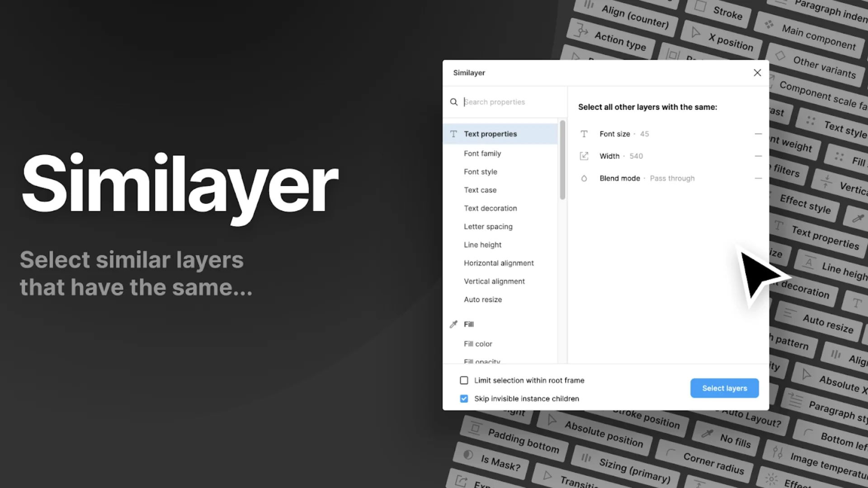Choose Fill color property
Image resolution: width=868 pixels, height=488 pixels.
click(x=478, y=344)
